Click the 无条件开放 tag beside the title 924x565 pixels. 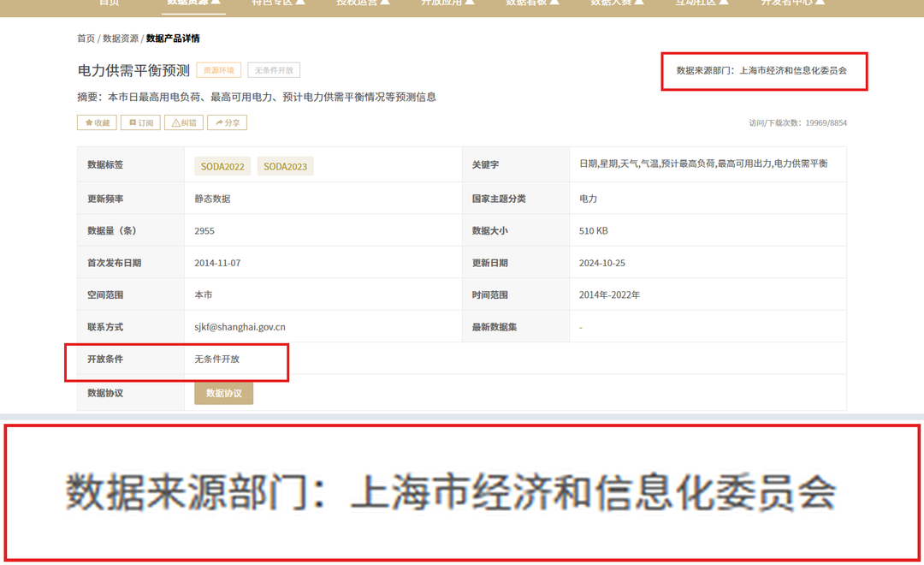[274, 70]
